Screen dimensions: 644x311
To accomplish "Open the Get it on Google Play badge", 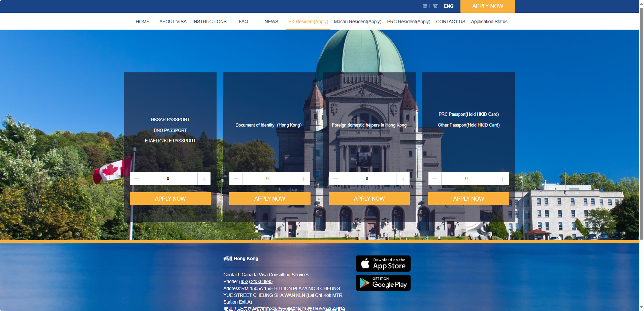I will point(383,283).
